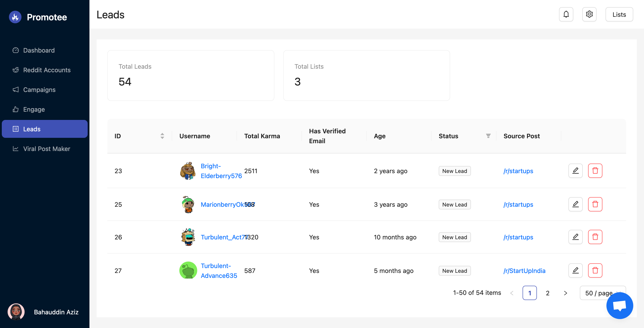Viewport: 644px width, 328px height.
Task: Click the Lists button
Action: pos(619,15)
